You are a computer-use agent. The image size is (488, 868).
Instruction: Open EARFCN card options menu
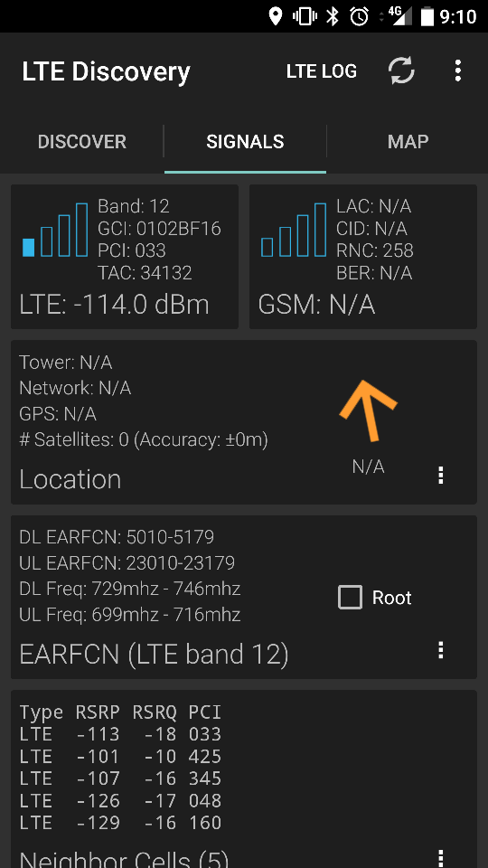pyautogui.click(x=440, y=649)
